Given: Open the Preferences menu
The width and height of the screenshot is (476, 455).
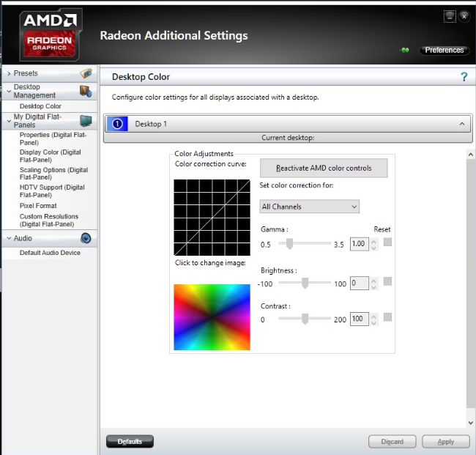Looking at the screenshot, I should coord(444,50).
